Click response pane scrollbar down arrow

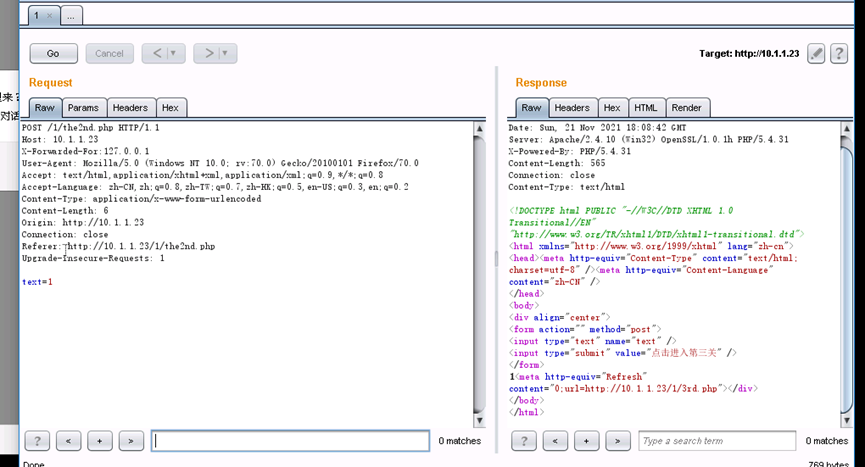tap(847, 421)
